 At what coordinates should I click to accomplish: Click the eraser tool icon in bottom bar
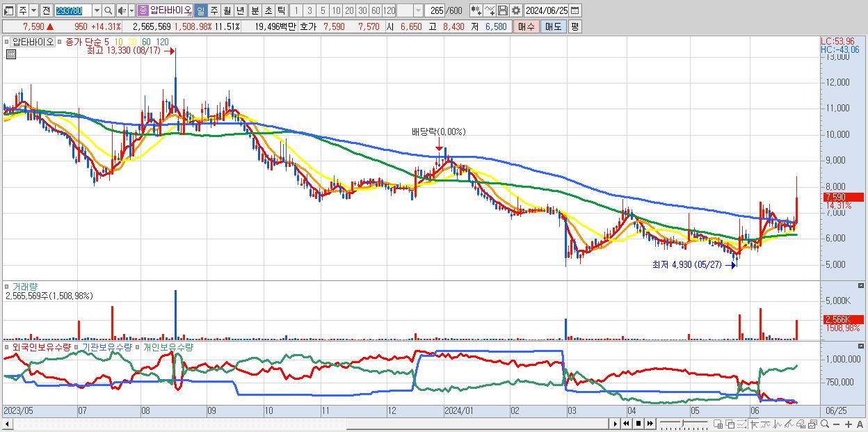(x=801, y=424)
